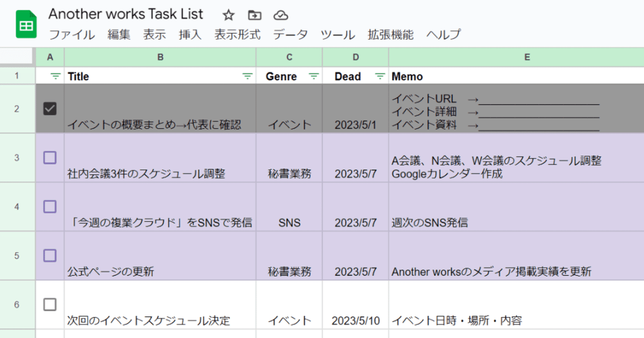The height and width of the screenshot is (338, 644).
Task: Select the 秘書業務 genre cell in row 3
Action: click(x=289, y=157)
